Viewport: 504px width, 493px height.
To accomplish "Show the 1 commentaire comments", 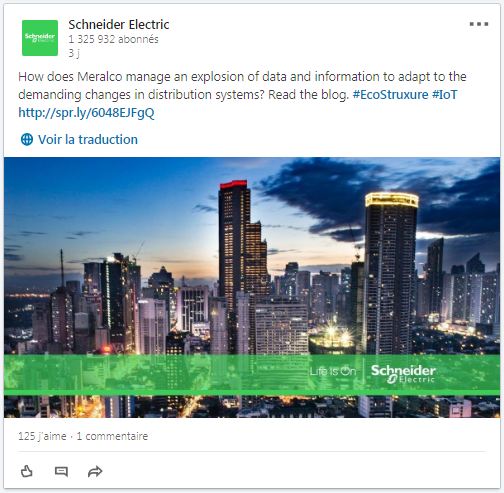I will pyautogui.click(x=112, y=436).
